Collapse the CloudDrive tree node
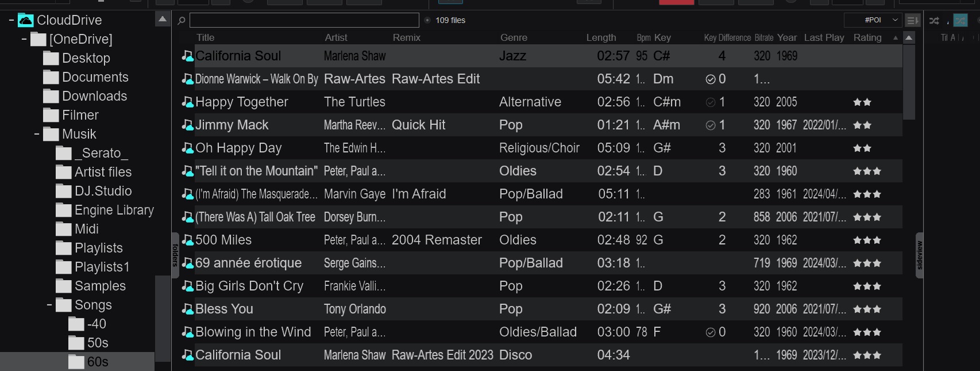Image resolution: width=980 pixels, height=371 pixels. coord(11,21)
